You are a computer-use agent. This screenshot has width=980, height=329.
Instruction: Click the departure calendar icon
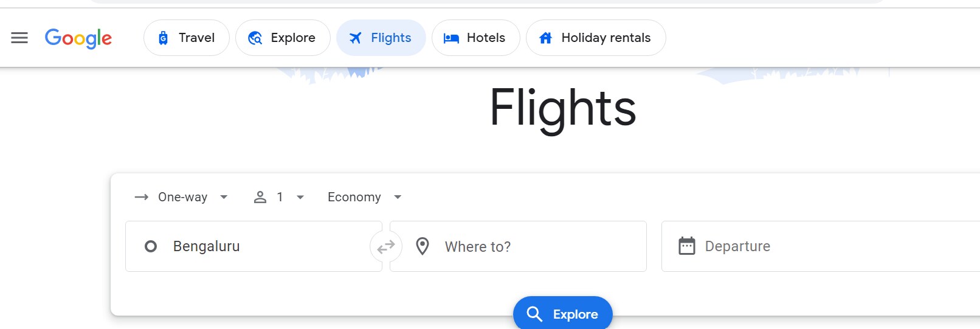coord(687,246)
